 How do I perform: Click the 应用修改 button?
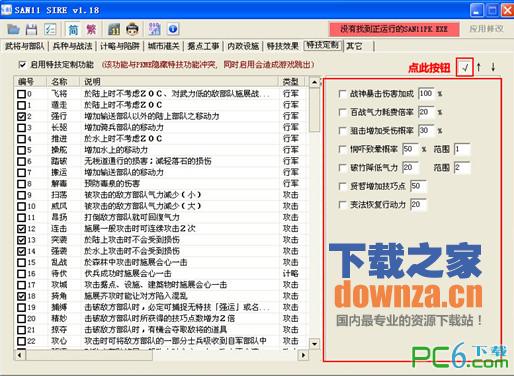(x=486, y=29)
